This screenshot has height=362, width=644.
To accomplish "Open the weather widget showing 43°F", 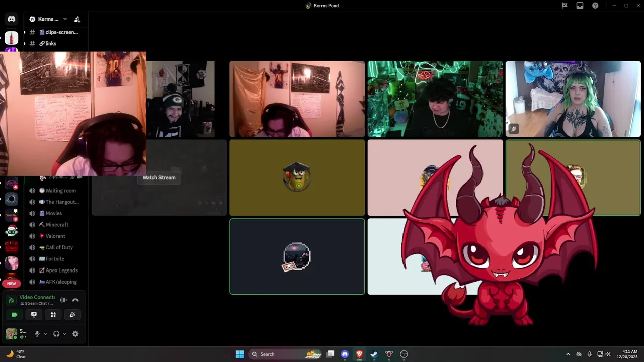I will pos(15,354).
